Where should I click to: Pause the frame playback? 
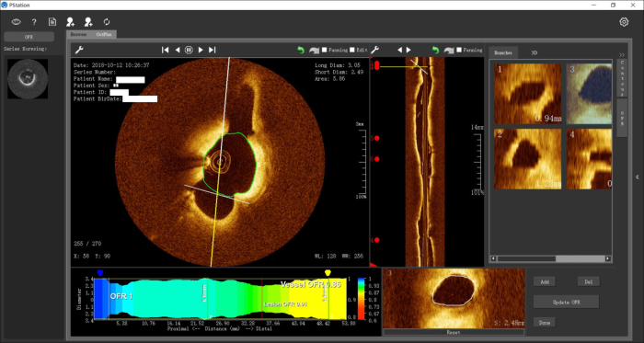(189, 50)
